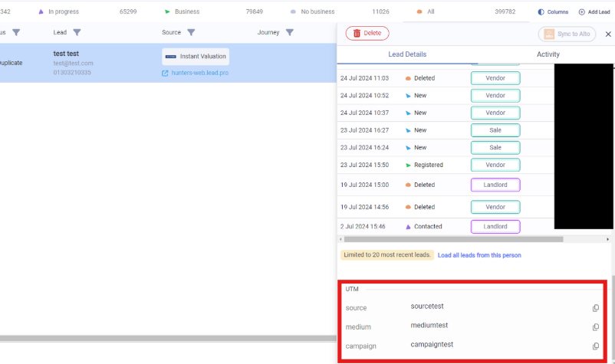The width and height of the screenshot is (615, 364).
Task: Click the sourcetest UTM value
Action: tap(427, 307)
